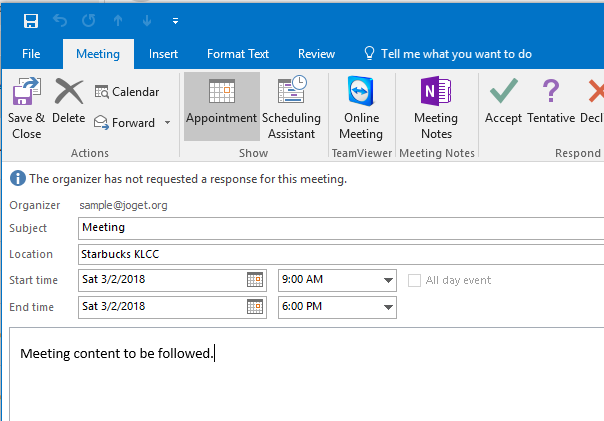Accept the meeting invitation
Image resolution: width=604 pixels, height=421 pixels.
click(x=503, y=103)
